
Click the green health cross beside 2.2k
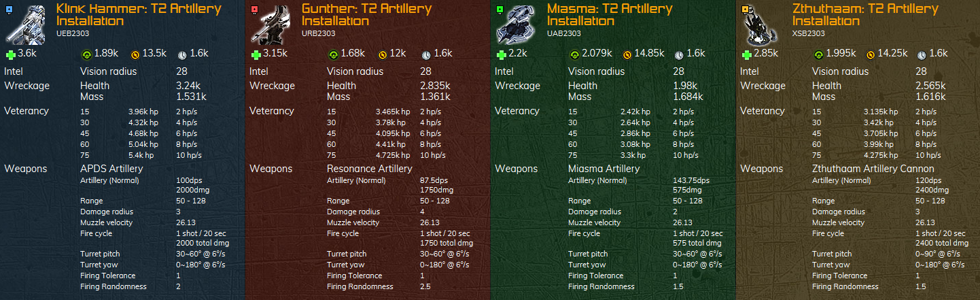pyautogui.click(x=500, y=54)
